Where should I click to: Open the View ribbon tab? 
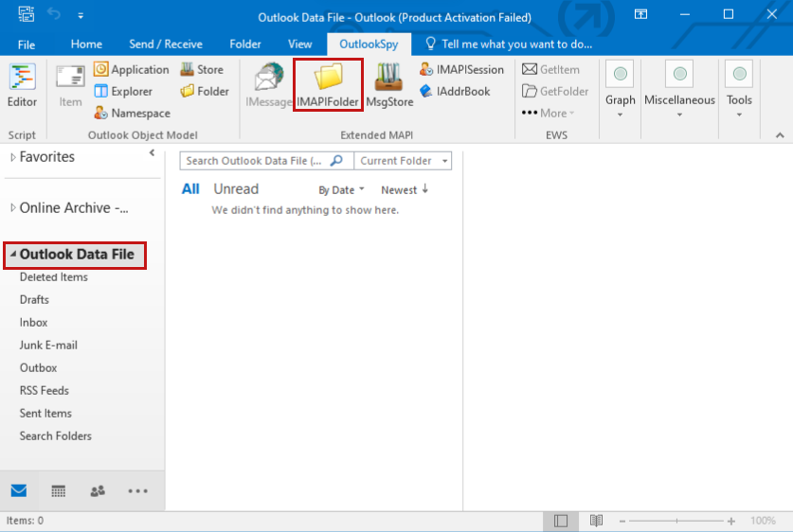[x=300, y=44]
